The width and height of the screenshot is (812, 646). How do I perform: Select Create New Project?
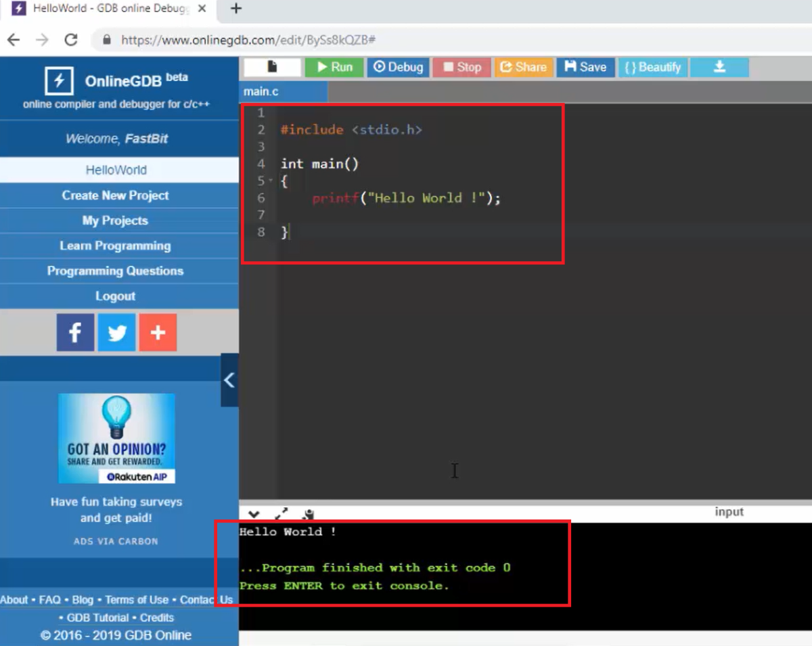pos(116,195)
